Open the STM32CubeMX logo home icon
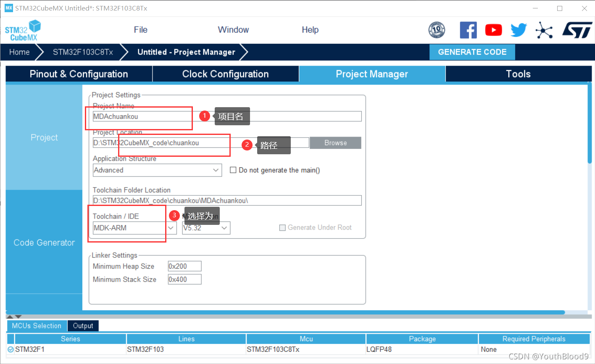The width and height of the screenshot is (595, 364). coord(23,30)
